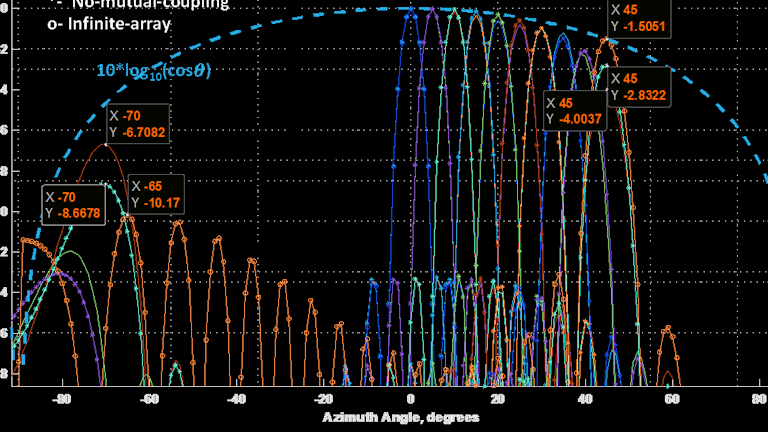Image resolution: width=768 pixels, height=432 pixels.
Task: Click the peak of the beam at 0 degrees
Action: [x=408, y=8]
